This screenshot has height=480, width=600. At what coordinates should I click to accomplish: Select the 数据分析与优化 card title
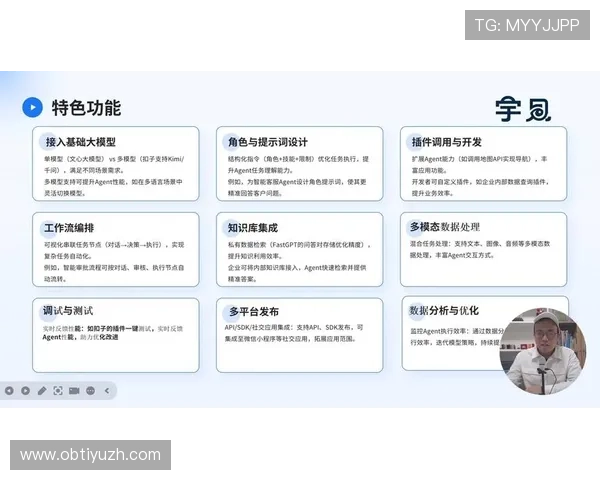[x=444, y=310]
